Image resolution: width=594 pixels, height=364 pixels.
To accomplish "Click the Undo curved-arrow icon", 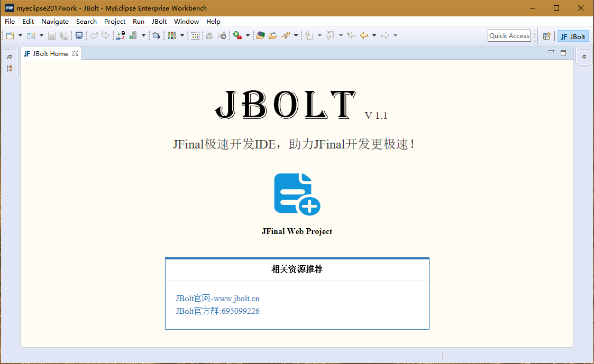I will click(94, 35).
